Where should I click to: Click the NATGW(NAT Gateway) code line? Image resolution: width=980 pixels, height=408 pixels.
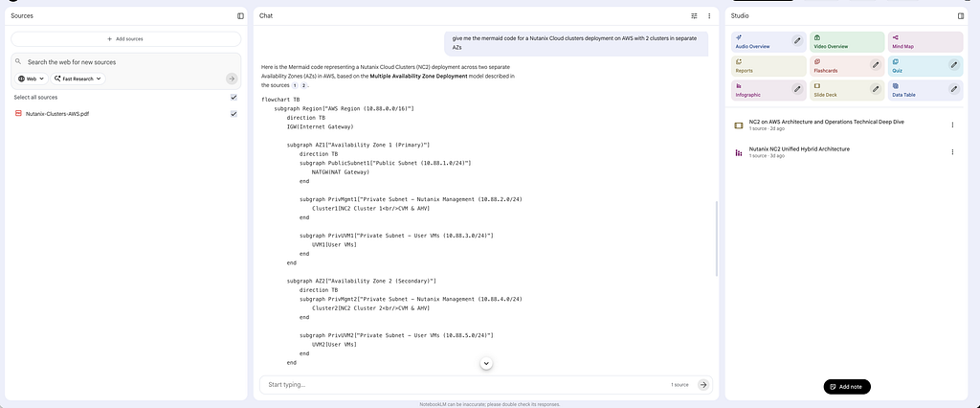(x=341, y=172)
